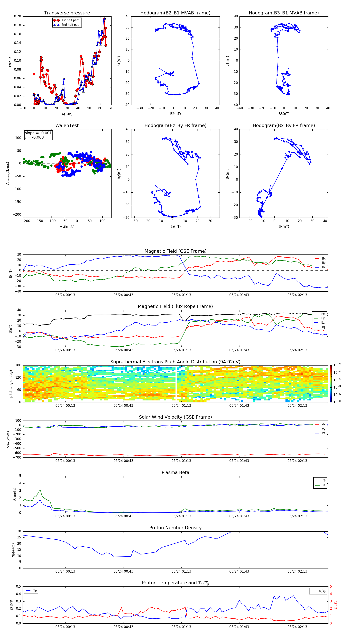
Task: Click the 'Hodogram(B3_B1 MVAB frame)' title
Action: pos(284,13)
